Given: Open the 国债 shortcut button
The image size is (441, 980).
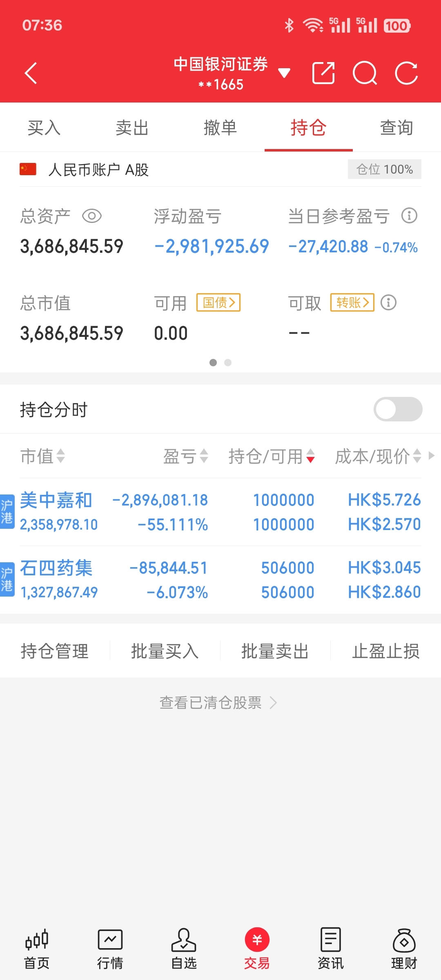Looking at the screenshot, I should (x=218, y=302).
